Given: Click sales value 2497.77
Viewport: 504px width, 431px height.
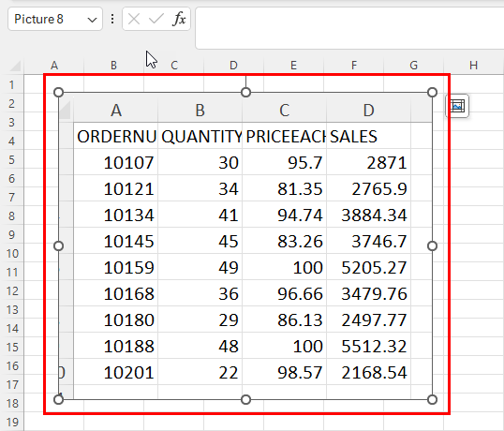Looking at the screenshot, I should pos(374,320).
